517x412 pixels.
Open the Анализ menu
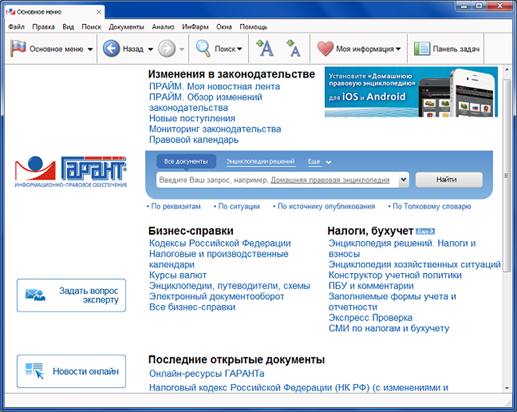[163, 27]
